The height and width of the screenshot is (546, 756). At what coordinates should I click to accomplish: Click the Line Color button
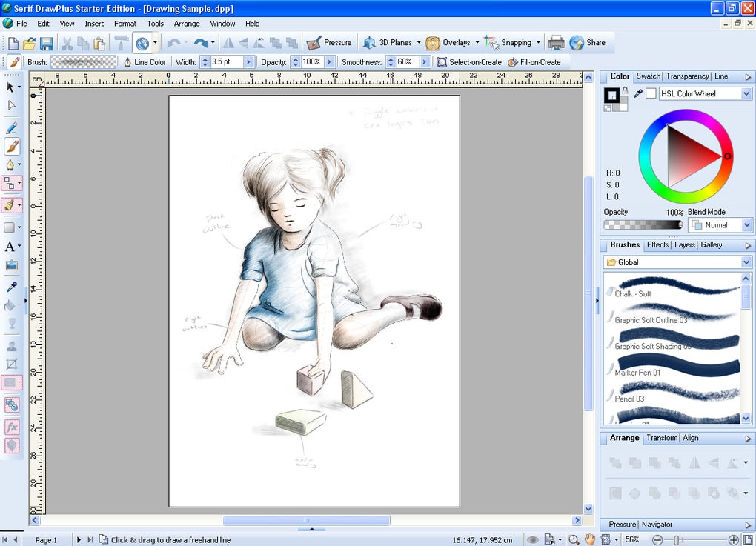145,62
